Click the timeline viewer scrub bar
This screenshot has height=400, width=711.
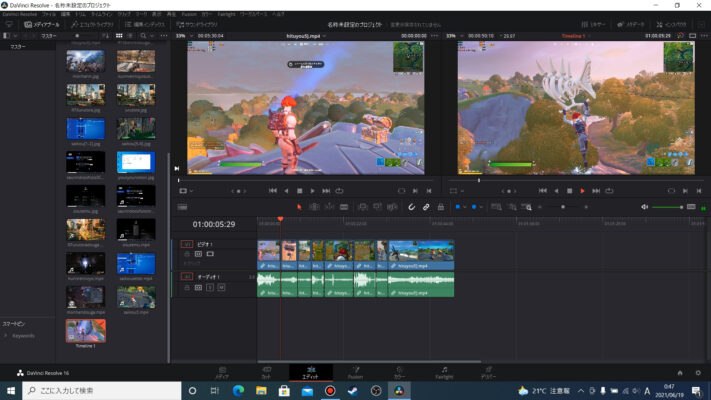pos(575,180)
